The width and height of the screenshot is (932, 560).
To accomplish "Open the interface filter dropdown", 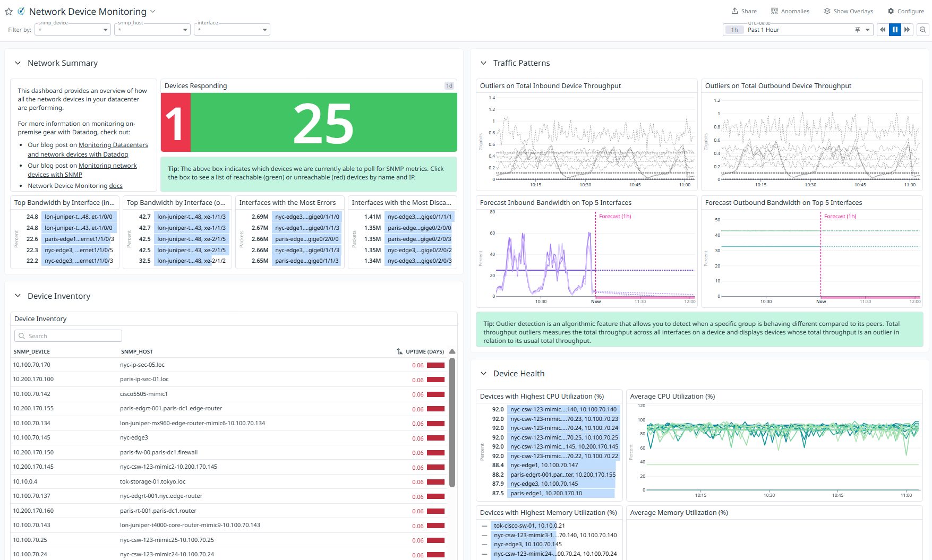I will (232, 30).
